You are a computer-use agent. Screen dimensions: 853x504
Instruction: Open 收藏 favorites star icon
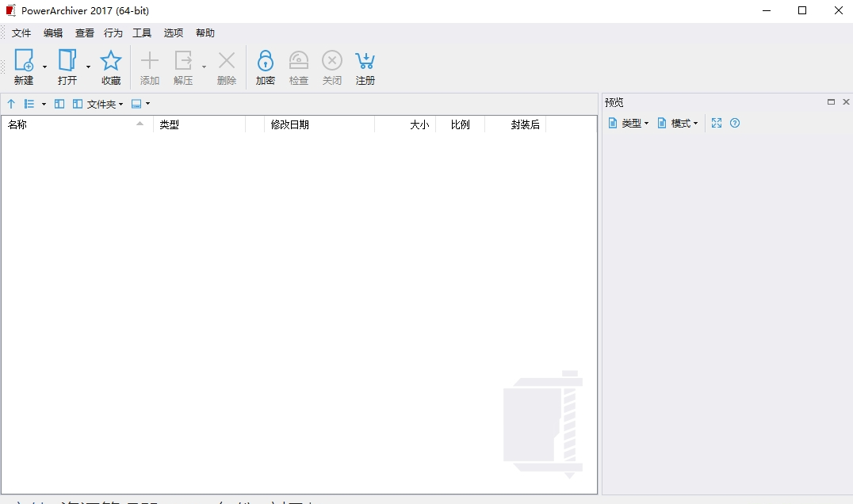pyautogui.click(x=111, y=62)
